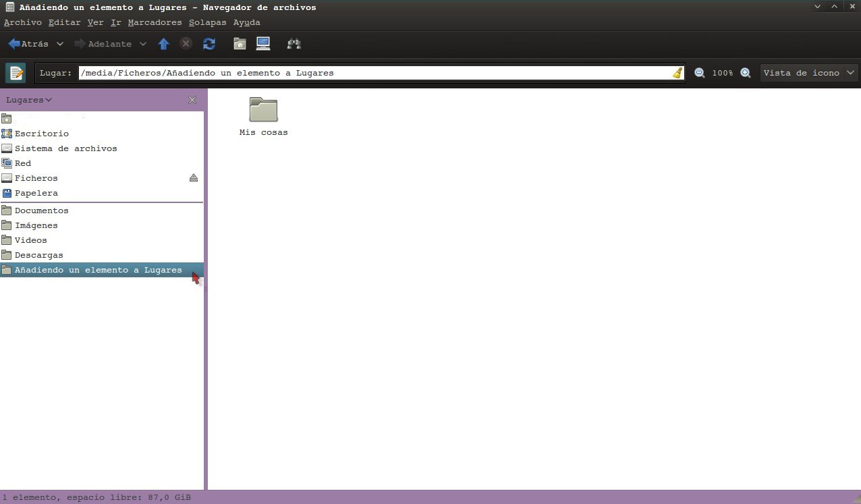Open the Atrás history dropdown arrow
Viewport: 861px width, 504px height.
[x=60, y=44]
